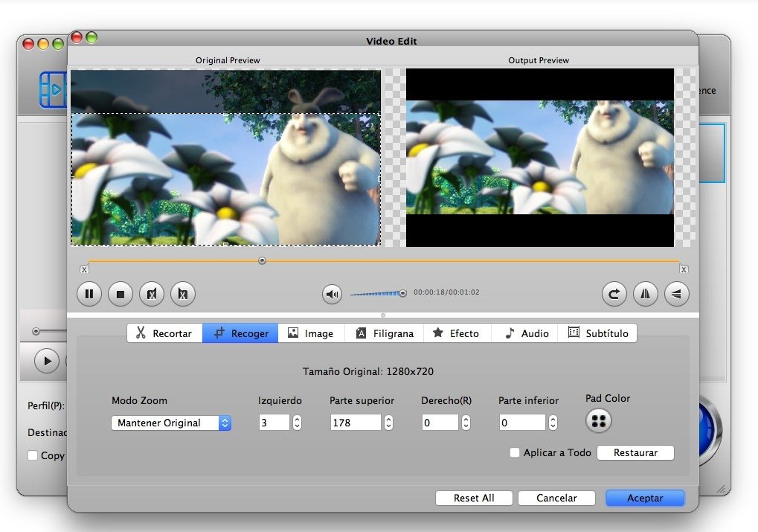Click the Derecho(R) stepper arrows

(466, 423)
